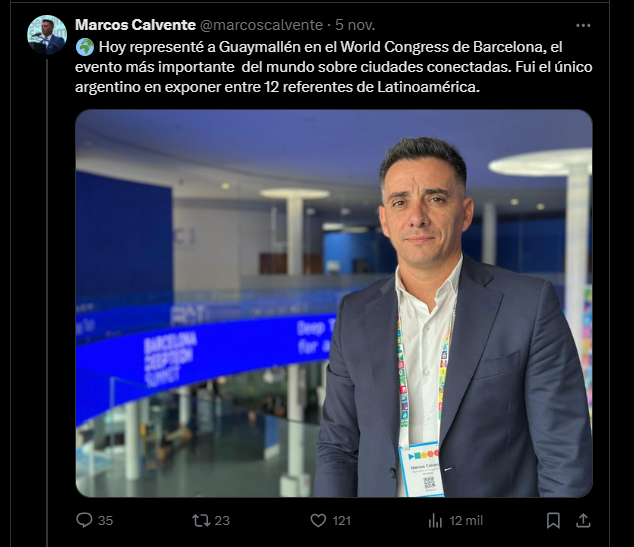Click the share upload arrow icon
The width and height of the screenshot is (634, 547).
(583, 520)
